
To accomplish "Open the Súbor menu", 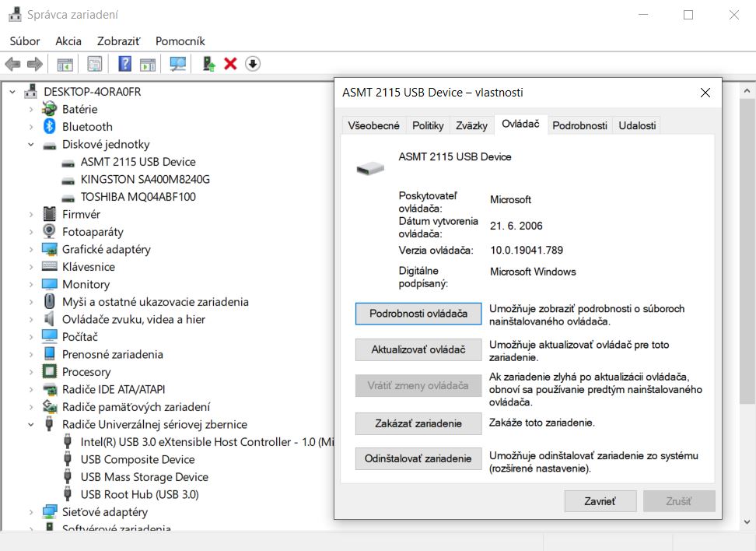I will [25, 41].
